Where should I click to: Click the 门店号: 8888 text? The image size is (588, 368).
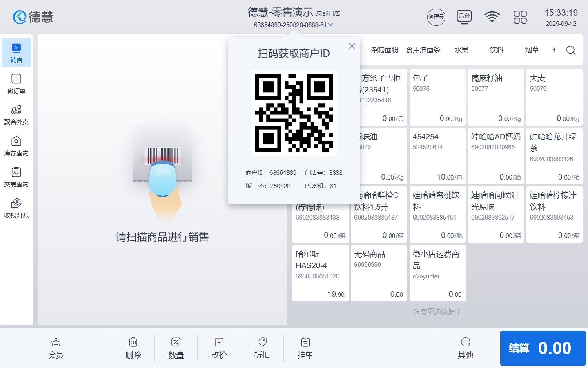click(x=324, y=173)
